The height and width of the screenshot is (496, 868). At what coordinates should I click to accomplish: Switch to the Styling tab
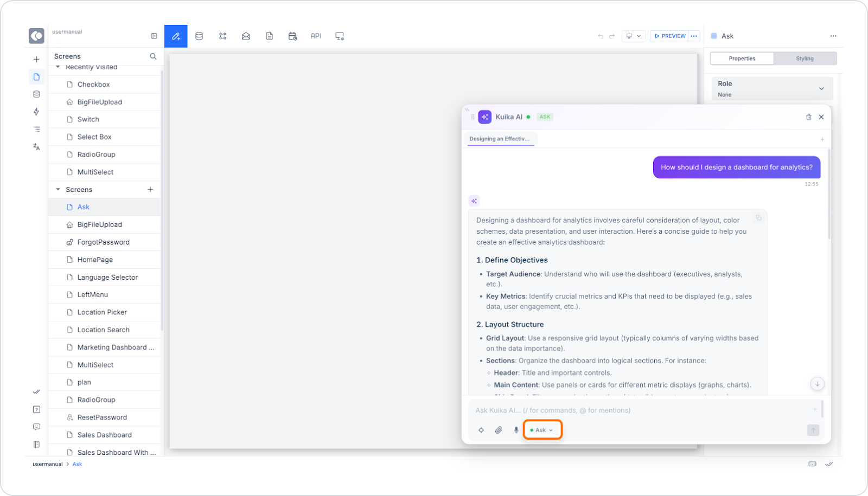click(x=805, y=59)
